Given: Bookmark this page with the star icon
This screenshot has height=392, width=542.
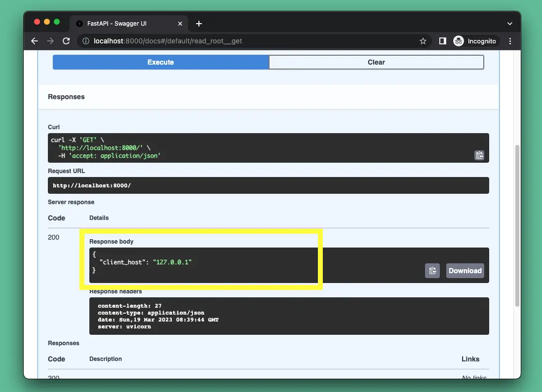Looking at the screenshot, I should (x=423, y=41).
